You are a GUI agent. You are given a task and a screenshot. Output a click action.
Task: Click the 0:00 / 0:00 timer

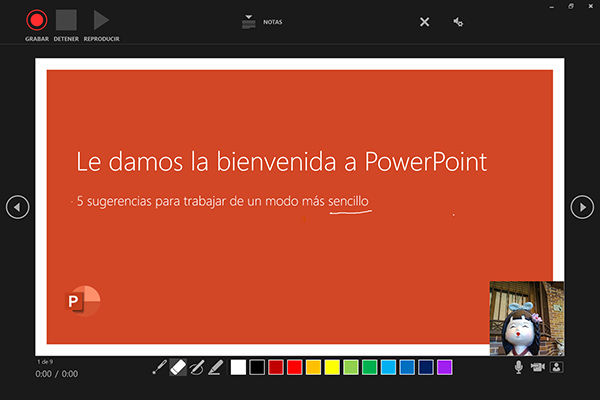pos(57,374)
